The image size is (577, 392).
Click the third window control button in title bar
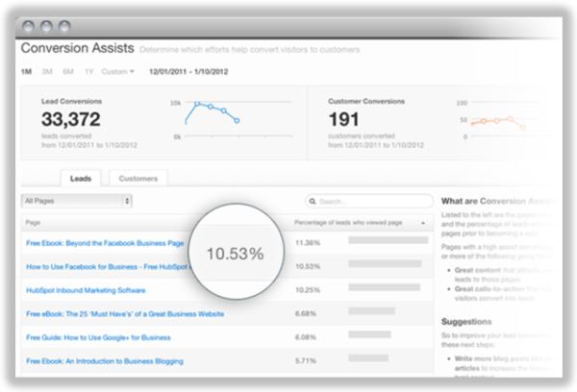(x=64, y=27)
